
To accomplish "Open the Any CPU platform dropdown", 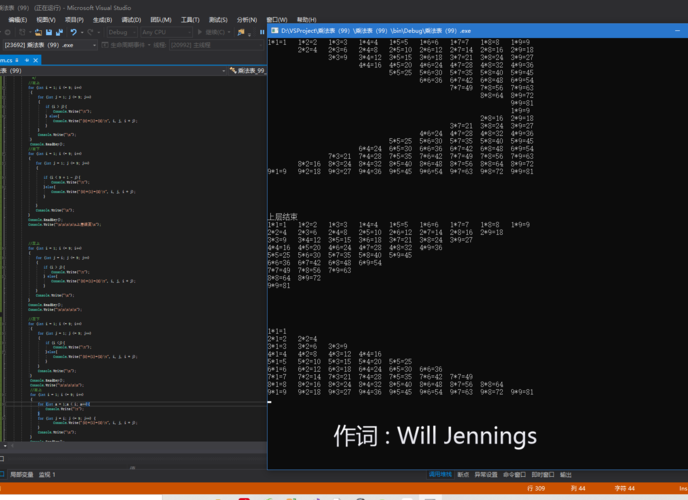I will pos(166,32).
